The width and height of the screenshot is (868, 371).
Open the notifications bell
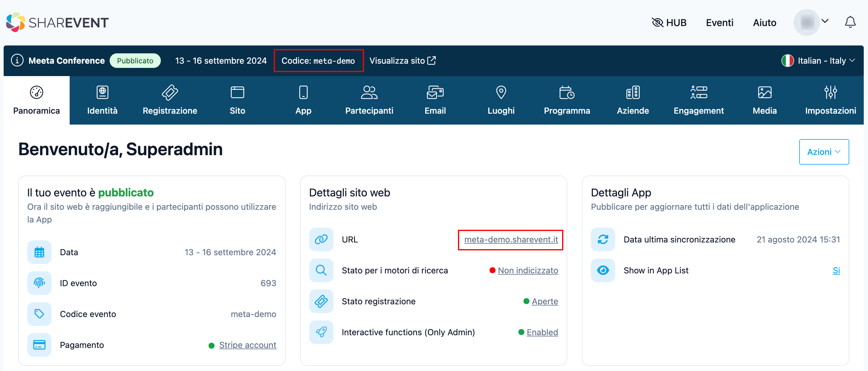coord(850,22)
